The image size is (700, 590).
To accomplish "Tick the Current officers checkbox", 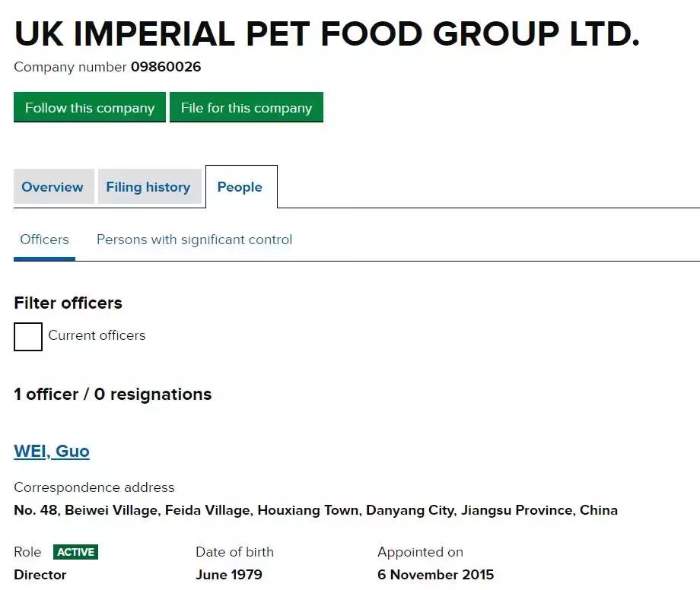I will click(x=28, y=337).
